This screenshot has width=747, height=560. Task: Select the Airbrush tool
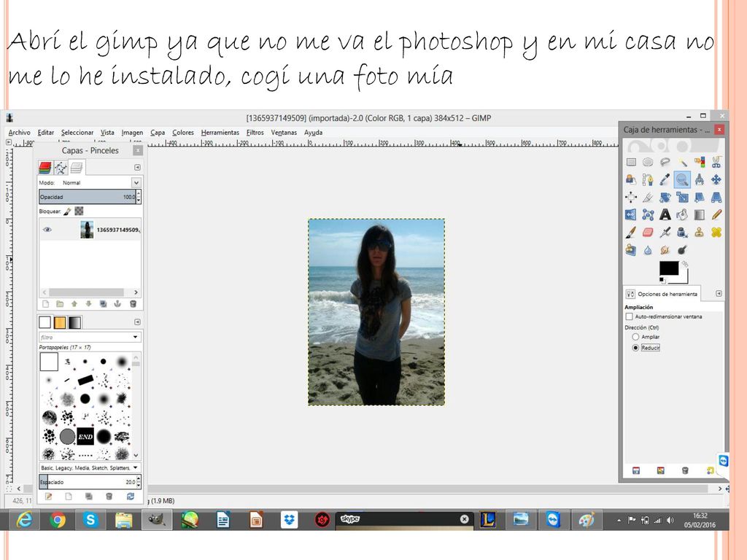(x=665, y=233)
